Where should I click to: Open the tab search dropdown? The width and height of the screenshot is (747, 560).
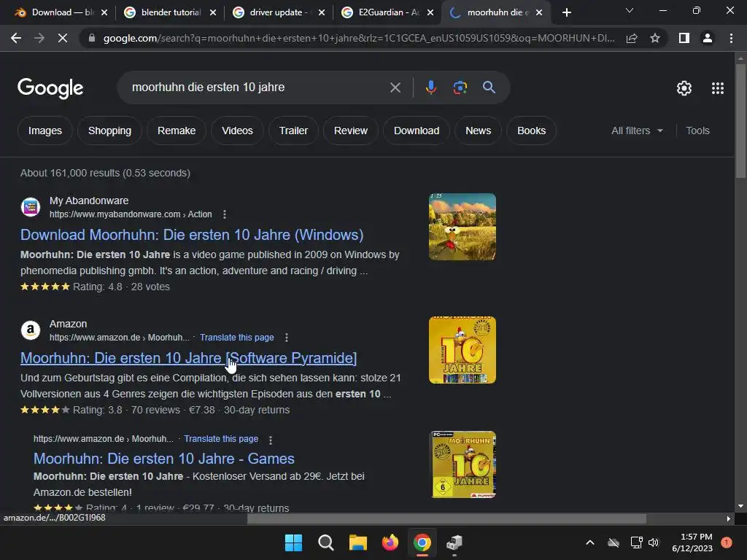click(x=630, y=10)
